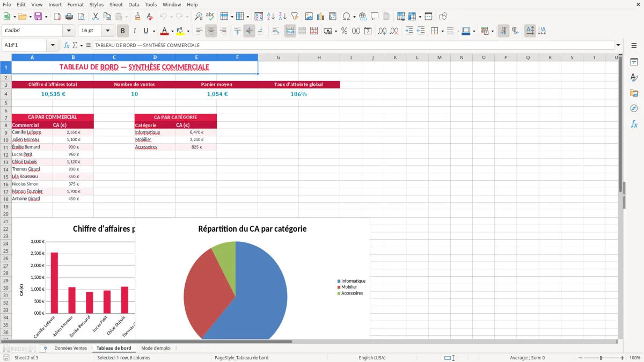Click the Select Function sum button
This screenshot has width=644, height=362.
click(76, 46)
